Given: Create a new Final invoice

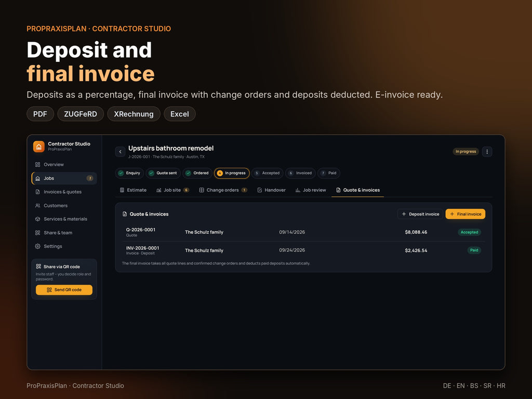Looking at the screenshot, I should pos(465,214).
